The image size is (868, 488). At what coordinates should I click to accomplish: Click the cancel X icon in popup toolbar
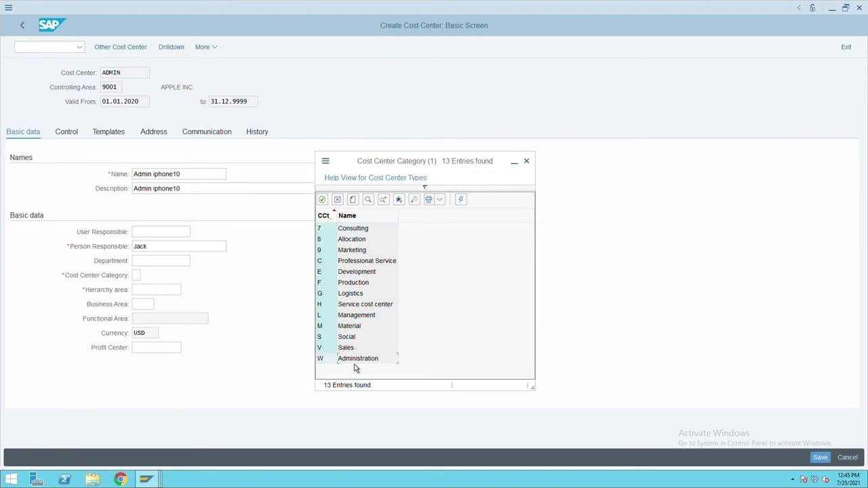pos(338,199)
